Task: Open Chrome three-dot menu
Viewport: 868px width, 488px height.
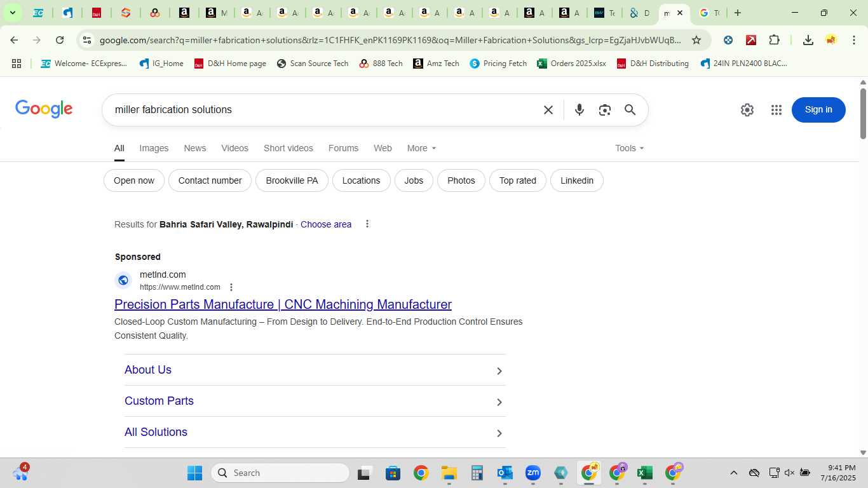Action: 853,40
